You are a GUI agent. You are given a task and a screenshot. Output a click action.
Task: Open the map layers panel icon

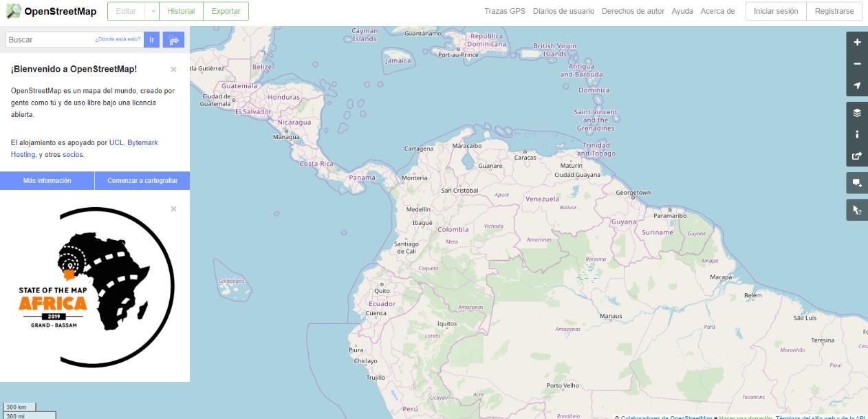click(857, 113)
